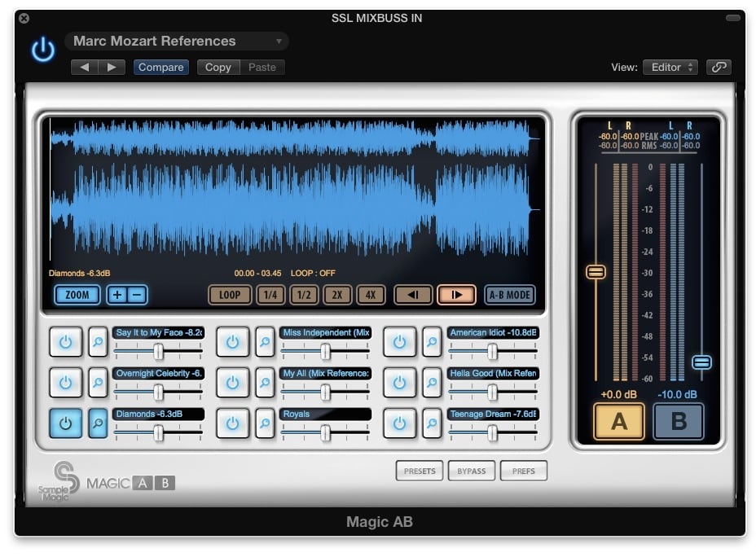Viewport: 756px width, 557px height.
Task: Adjust the Overnight Celebrity volume slider
Action: (158, 393)
